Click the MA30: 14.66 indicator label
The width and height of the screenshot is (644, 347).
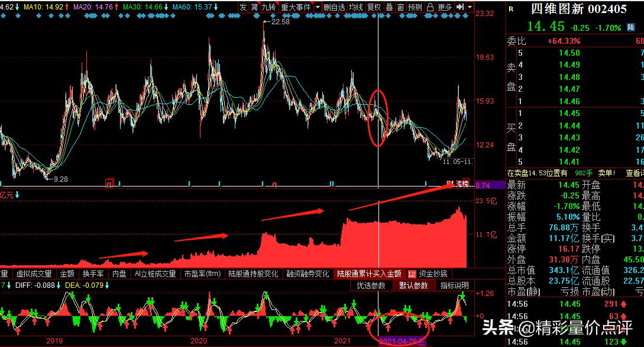(145, 7)
